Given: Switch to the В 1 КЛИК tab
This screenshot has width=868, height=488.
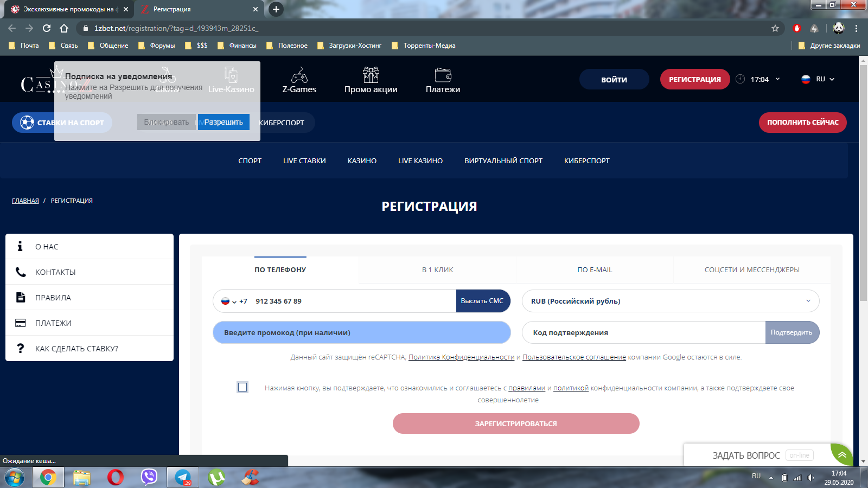Looking at the screenshot, I should 438,269.
